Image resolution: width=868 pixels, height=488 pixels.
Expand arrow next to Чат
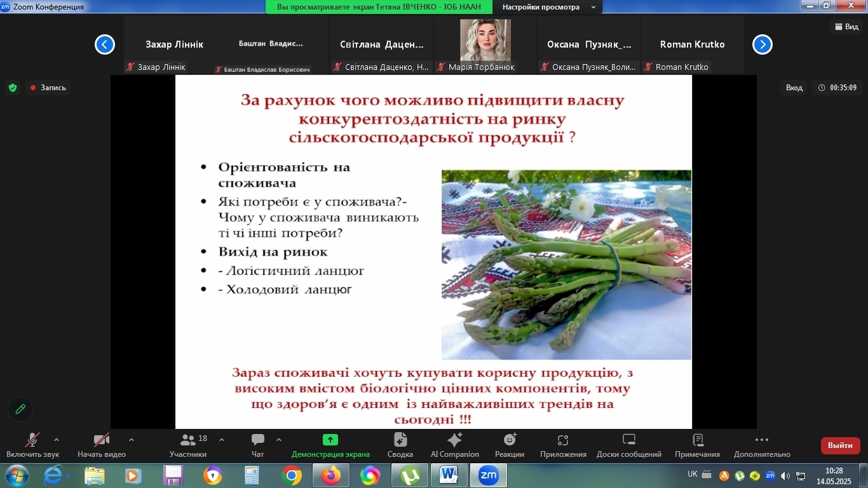pyautogui.click(x=279, y=440)
